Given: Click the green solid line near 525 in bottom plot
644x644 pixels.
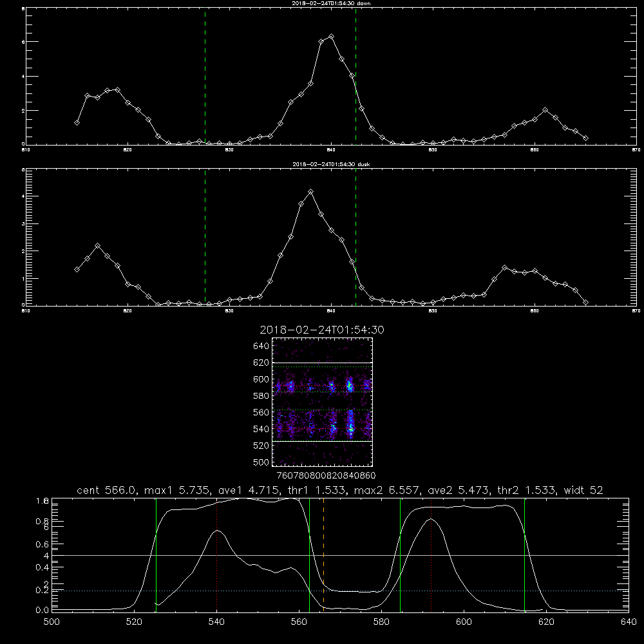Looking at the screenshot, I should click(156, 554).
